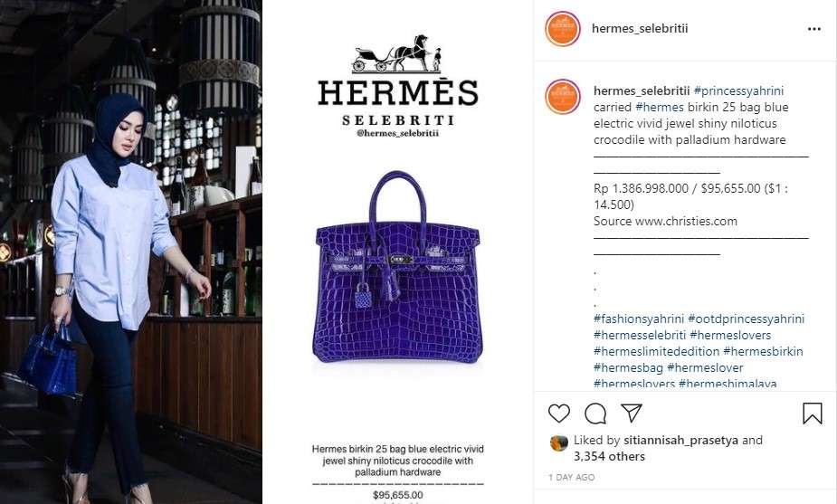Open the #fashionsyahrini hashtag
The image size is (837, 504).
[639, 319]
